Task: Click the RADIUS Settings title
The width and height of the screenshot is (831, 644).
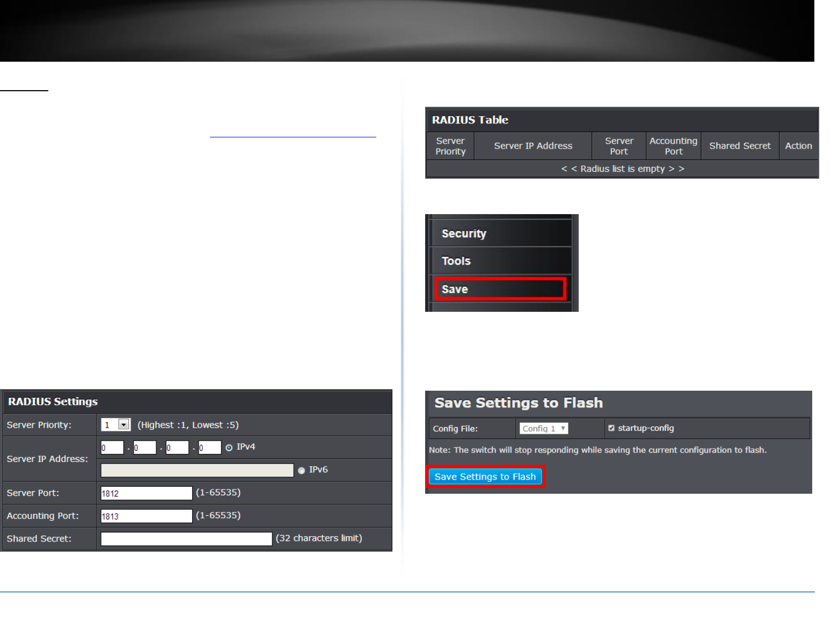Action: point(53,401)
